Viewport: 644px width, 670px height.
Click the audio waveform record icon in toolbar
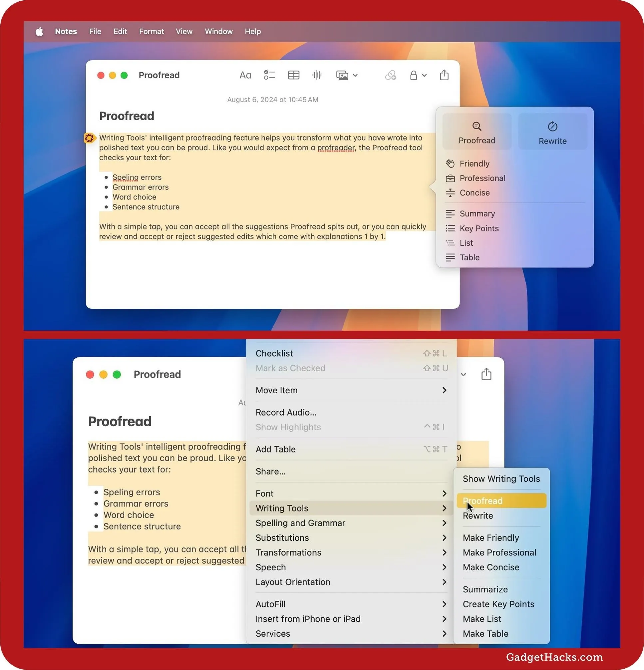click(318, 75)
